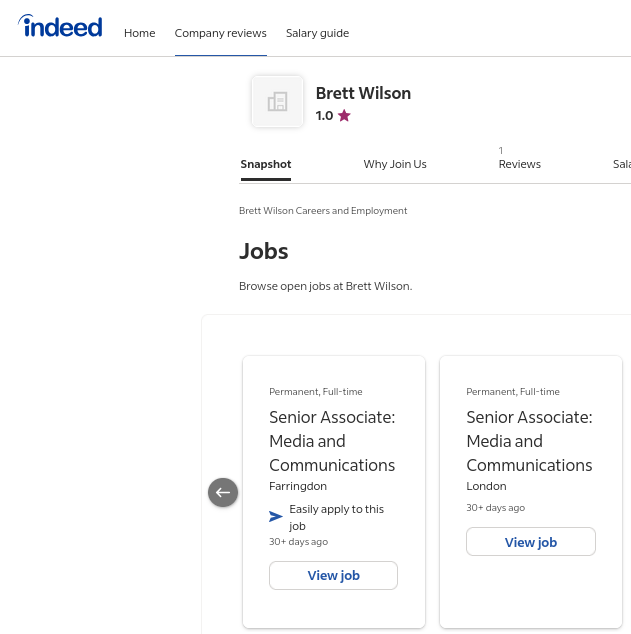Click 'Browse open jobs at Brett Wilson.' text

tap(325, 286)
